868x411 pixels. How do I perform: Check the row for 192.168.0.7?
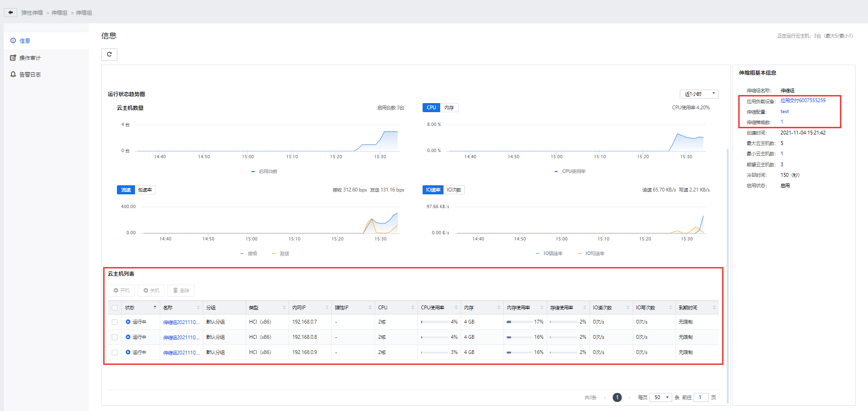point(115,322)
